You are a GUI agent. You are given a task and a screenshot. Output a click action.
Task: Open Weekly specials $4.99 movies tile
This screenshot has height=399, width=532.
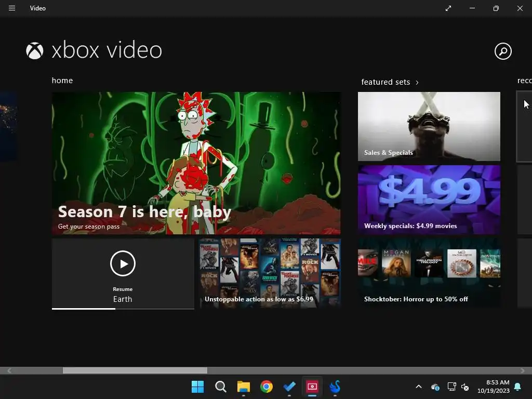click(429, 199)
